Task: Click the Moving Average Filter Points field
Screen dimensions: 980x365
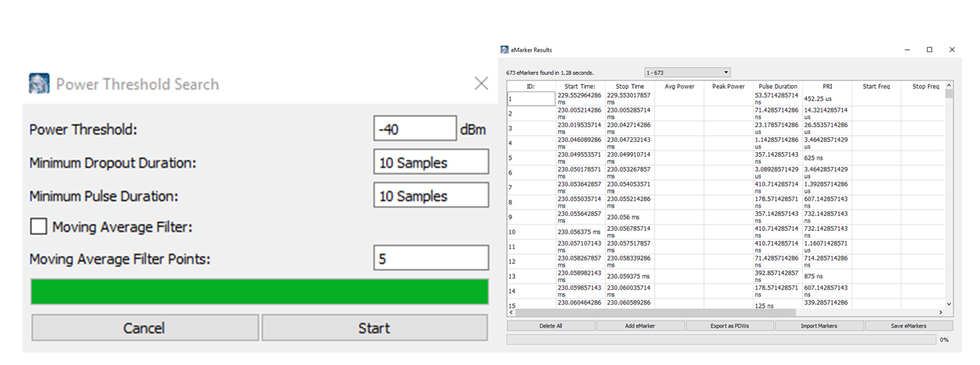Action: point(430,258)
